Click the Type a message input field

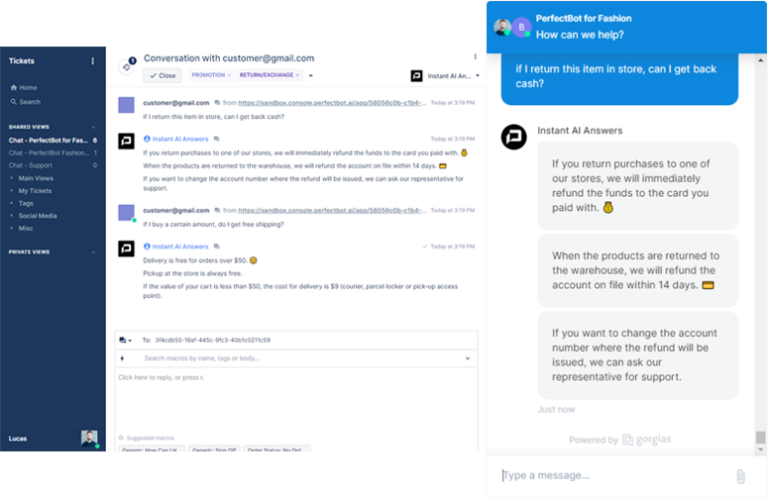(615, 475)
